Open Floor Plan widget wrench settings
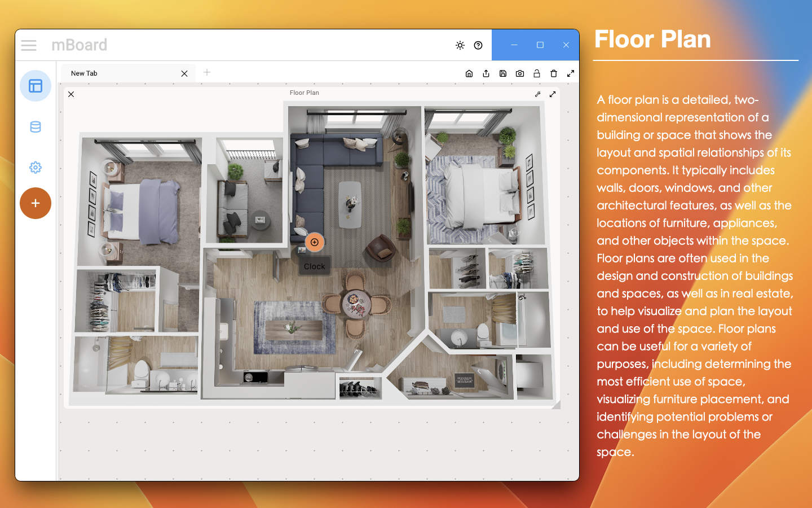812x508 pixels. pos(537,94)
